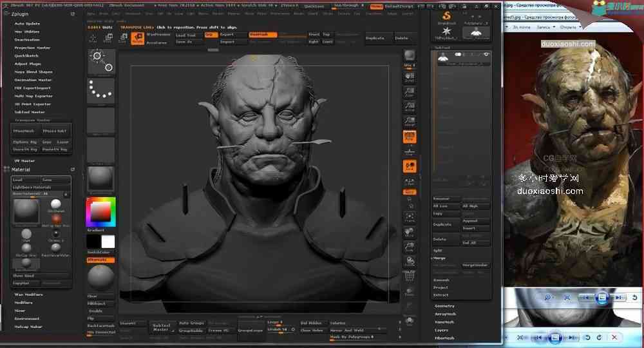This screenshot has width=644, height=348.
Task: Toggle the subtool eye visibility icon
Action: (486, 54)
